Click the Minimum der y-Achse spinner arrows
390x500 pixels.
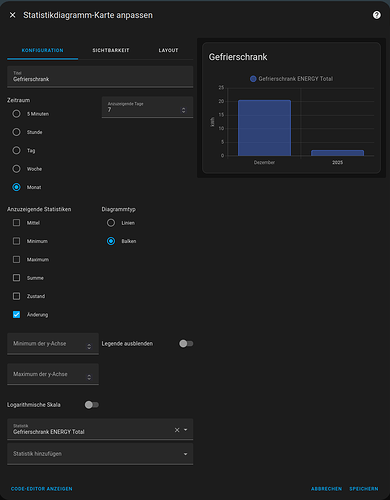coord(89,346)
